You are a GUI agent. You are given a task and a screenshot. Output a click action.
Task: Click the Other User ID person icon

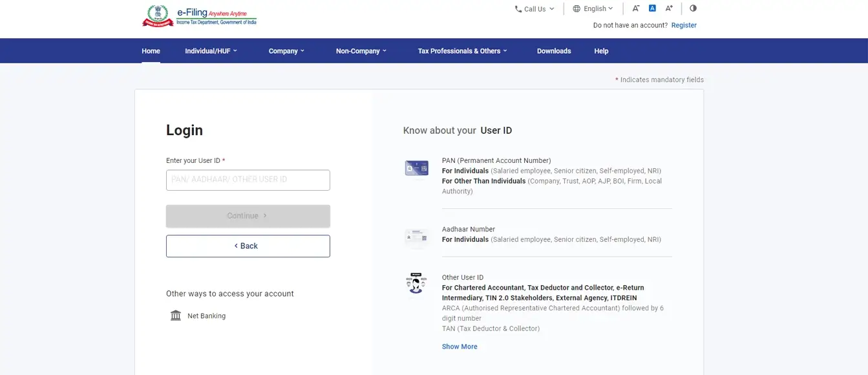coord(415,283)
